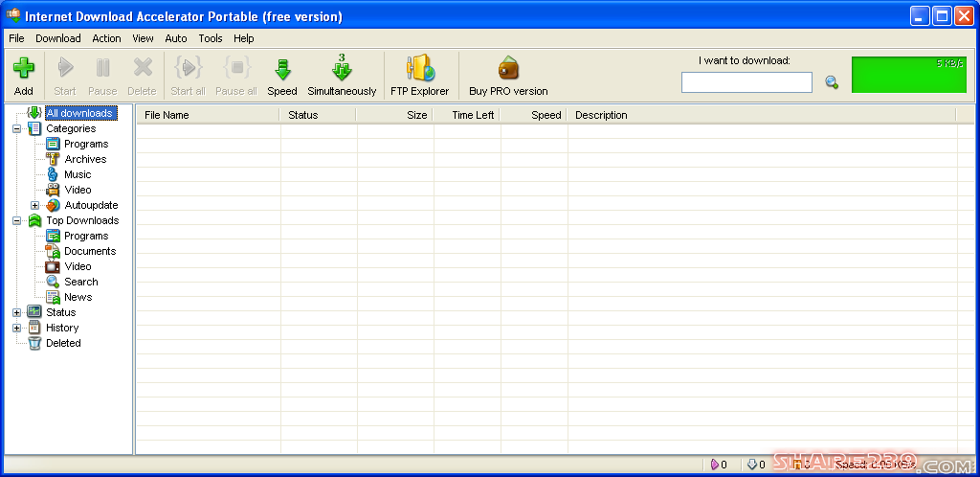Select the History tree node
The image size is (980, 477).
click(x=62, y=328)
